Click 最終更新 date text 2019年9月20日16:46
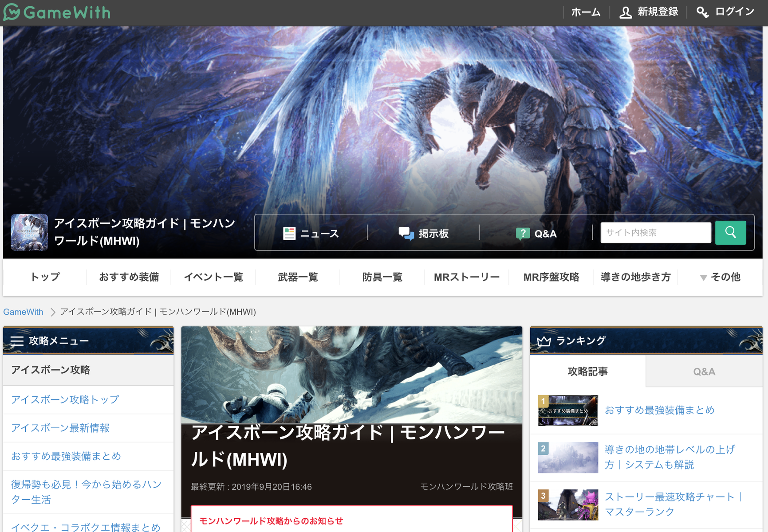768x532 pixels. tap(251, 487)
